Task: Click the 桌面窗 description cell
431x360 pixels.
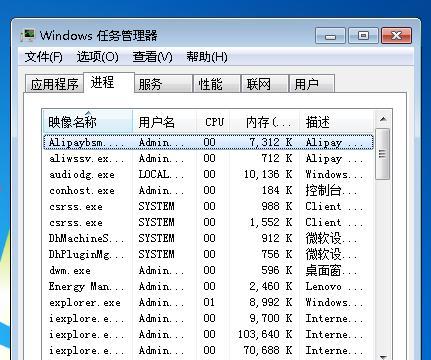Action: (331, 270)
